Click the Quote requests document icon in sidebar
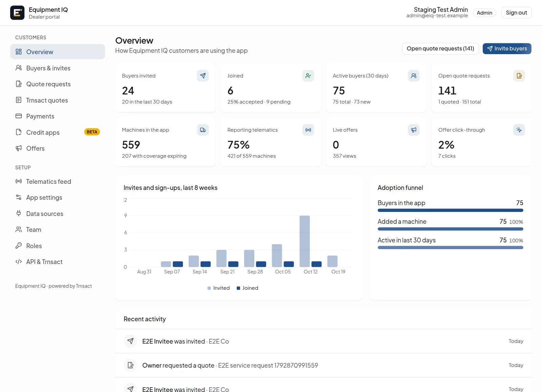 click(x=19, y=84)
